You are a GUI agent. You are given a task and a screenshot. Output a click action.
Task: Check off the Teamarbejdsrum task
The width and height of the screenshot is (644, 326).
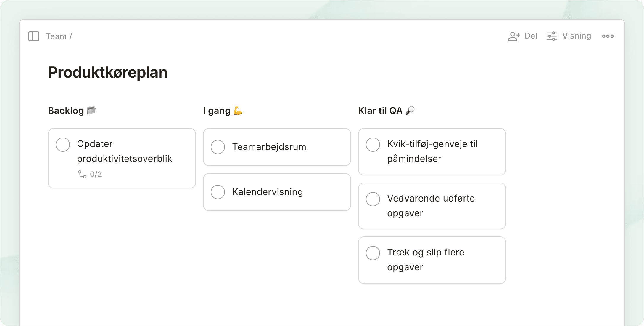point(218,147)
